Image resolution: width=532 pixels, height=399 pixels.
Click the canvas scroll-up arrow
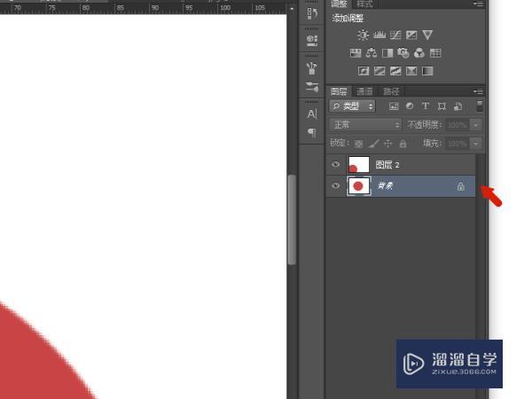[x=292, y=9]
